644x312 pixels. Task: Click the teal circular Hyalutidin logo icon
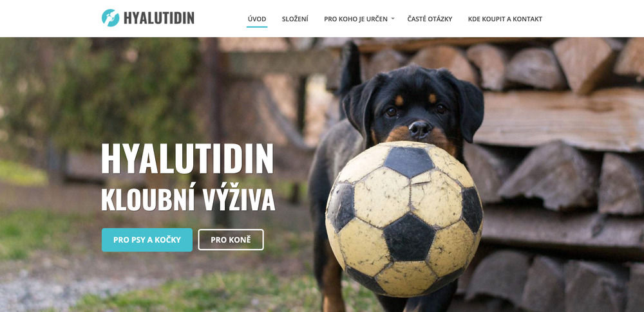point(110,18)
